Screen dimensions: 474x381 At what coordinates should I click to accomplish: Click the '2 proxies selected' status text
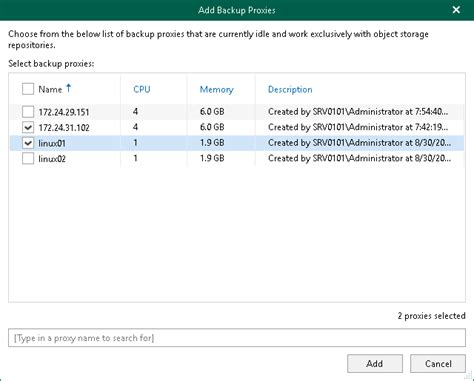[431, 316]
